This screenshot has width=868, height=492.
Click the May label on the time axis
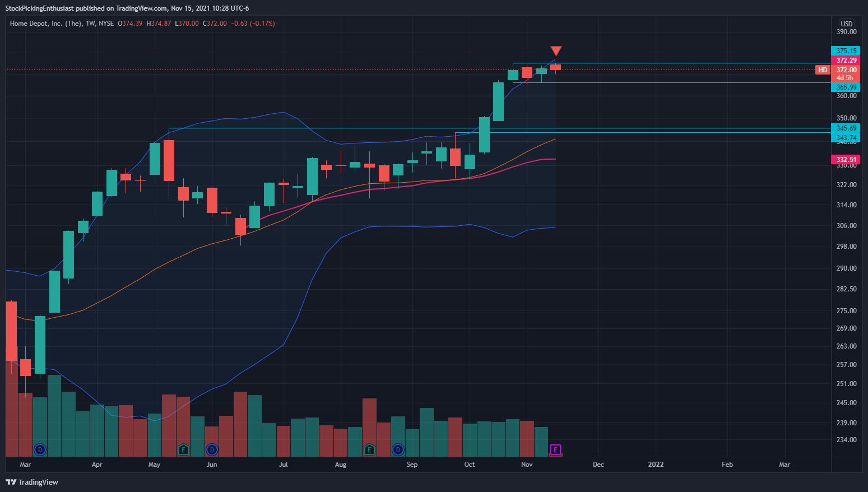click(154, 465)
